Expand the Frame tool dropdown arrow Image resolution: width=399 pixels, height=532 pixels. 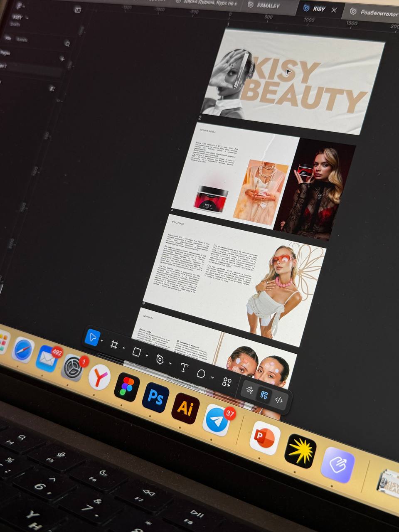[x=124, y=348]
